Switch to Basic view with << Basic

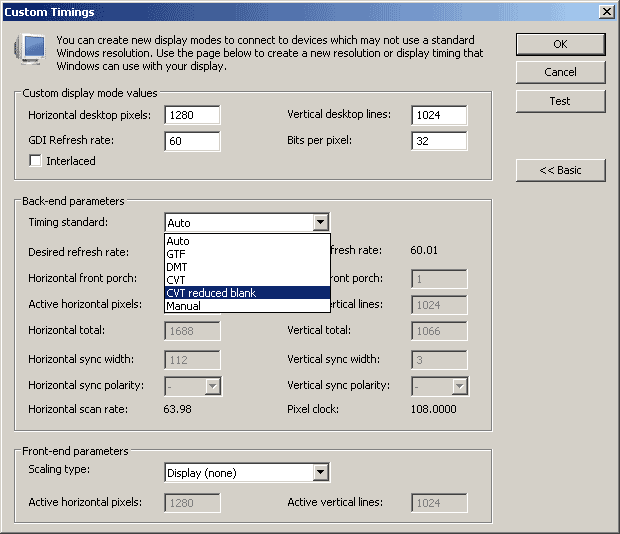(561, 170)
